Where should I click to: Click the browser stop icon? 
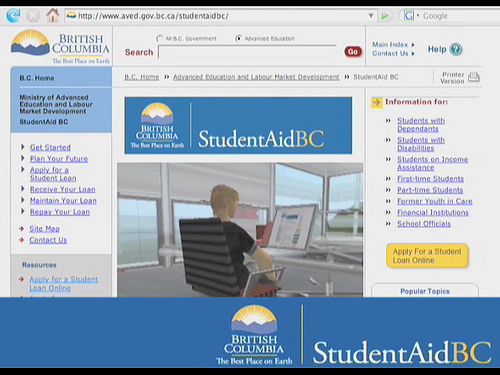(x=33, y=16)
